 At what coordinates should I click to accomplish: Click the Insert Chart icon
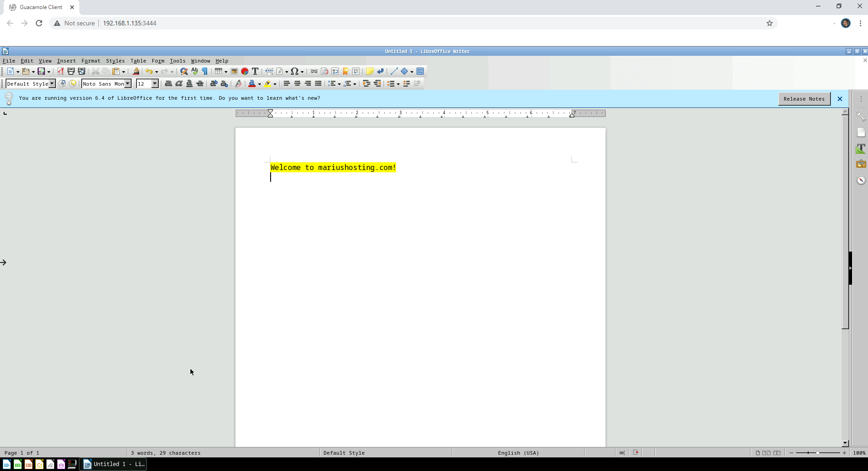(245, 71)
